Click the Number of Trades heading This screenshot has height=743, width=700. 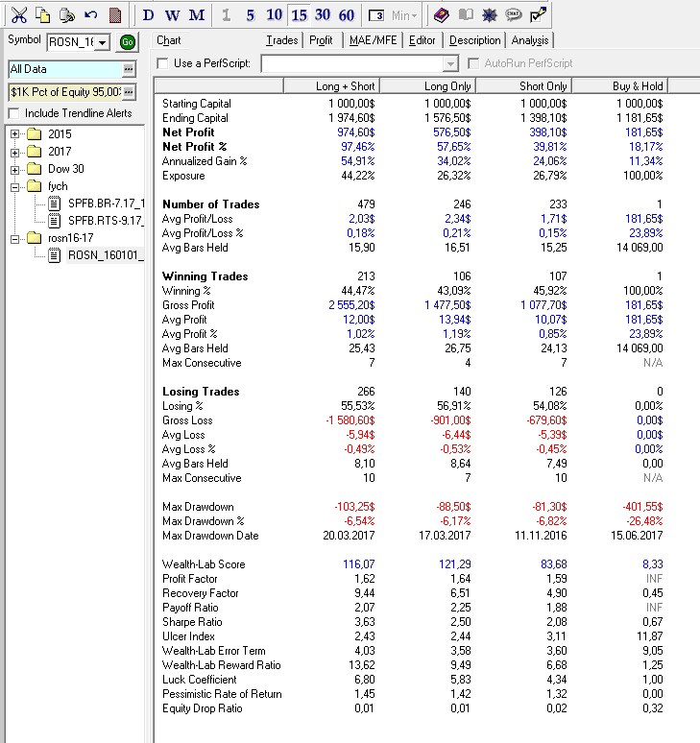pos(211,204)
